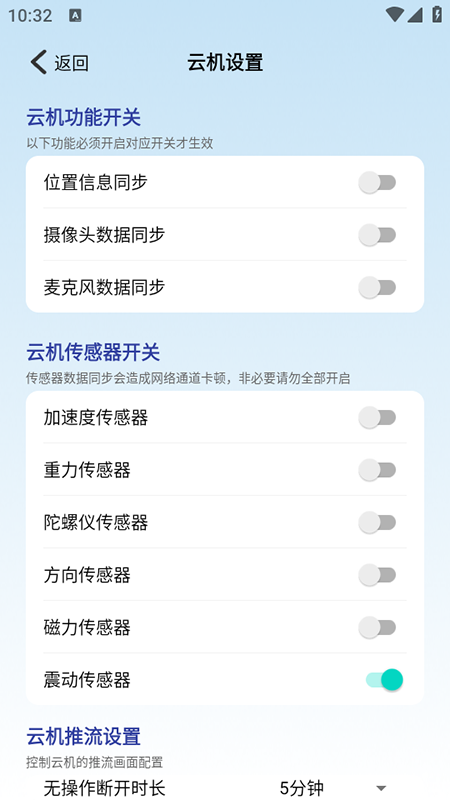Turn on 方向传感器 switch
This screenshot has height=800, width=450.
(378, 575)
